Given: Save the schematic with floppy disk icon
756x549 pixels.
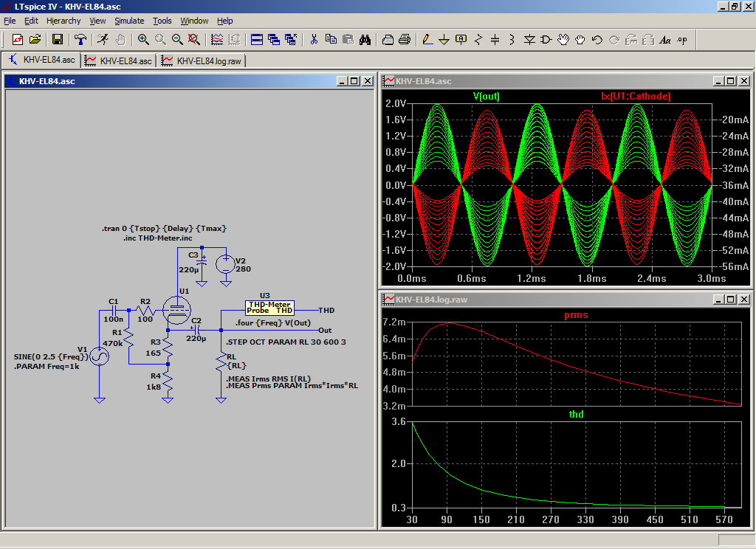Looking at the screenshot, I should click(x=57, y=39).
